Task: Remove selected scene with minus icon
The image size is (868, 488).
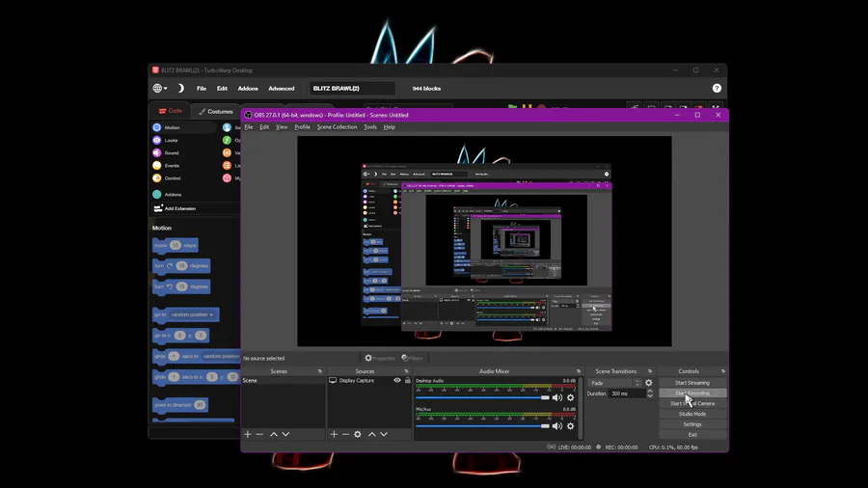Action: click(259, 434)
